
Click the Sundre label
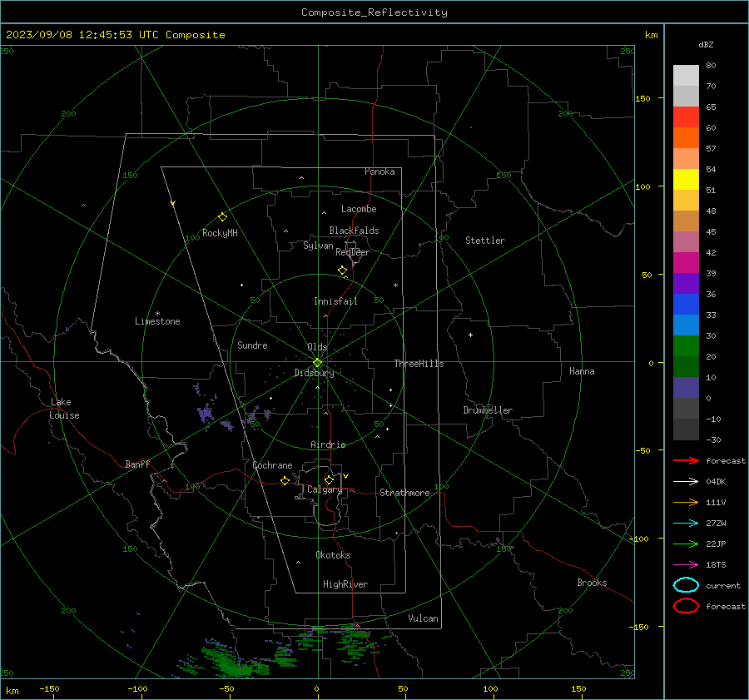point(252,345)
